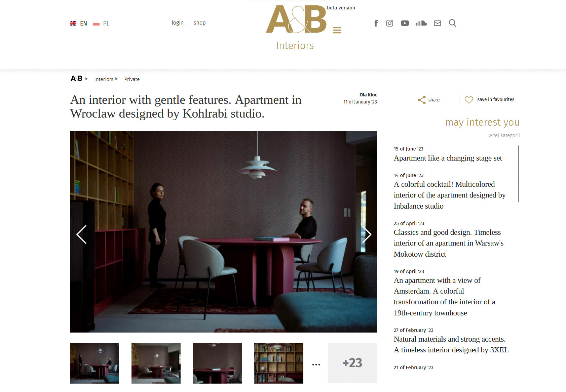Go to Private breadcrumb category

pos(132,79)
